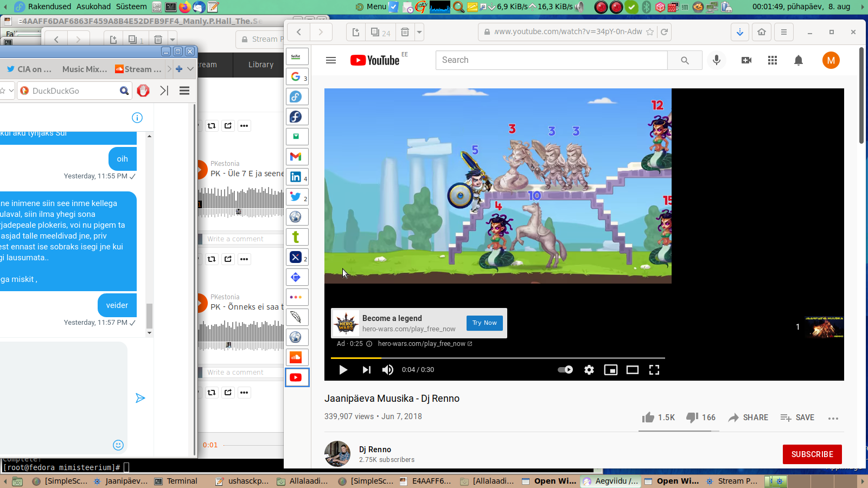The height and width of the screenshot is (488, 868).
Task: Like the Jaanipäeva Muusika video
Action: (x=659, y=418)
